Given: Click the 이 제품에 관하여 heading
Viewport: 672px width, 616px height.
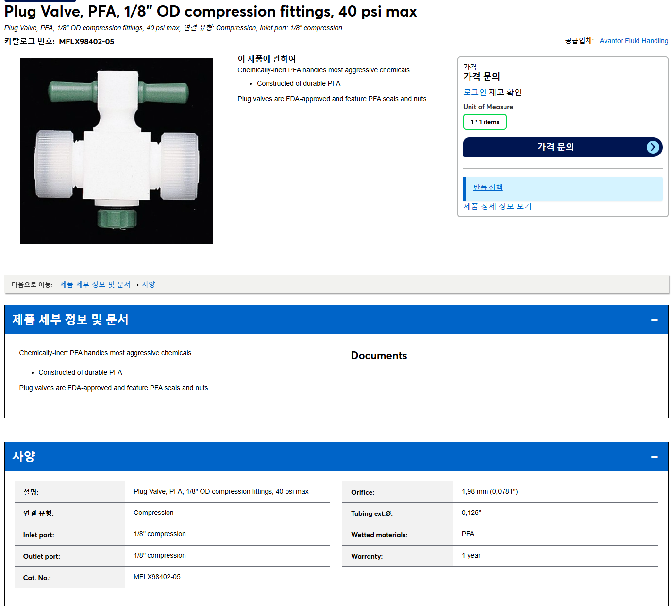Looking at the screenshot, I should [267, 59].
